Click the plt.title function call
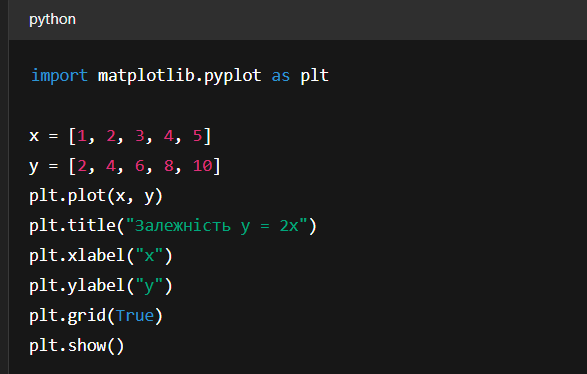The height and width of the screenshot is (374, 587). pos(173,226)
